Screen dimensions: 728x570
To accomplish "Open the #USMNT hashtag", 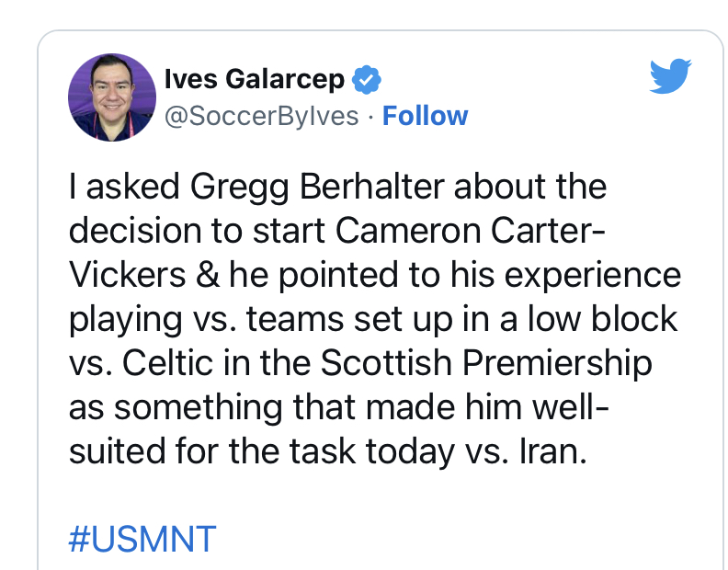I will [142, 538].
